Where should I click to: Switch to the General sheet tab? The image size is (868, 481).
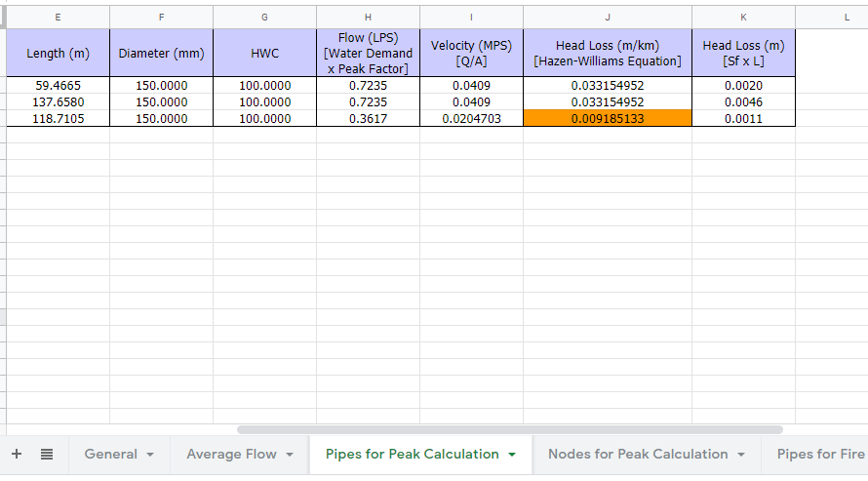(119, 455)
